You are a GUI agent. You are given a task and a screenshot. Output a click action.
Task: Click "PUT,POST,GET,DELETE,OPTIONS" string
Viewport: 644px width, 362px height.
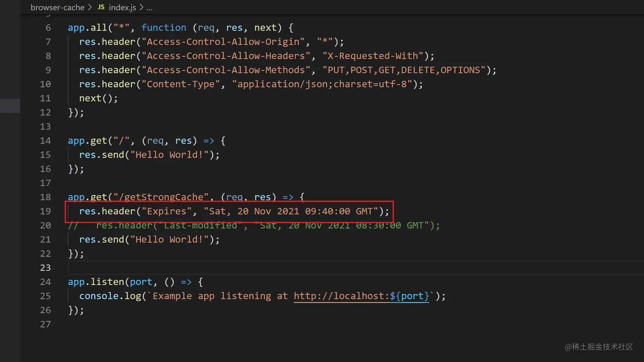pos(404,70)
